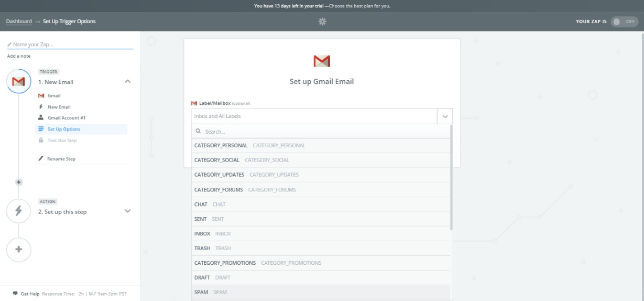Click the bolt icon beside New Email

click(41, 106)
